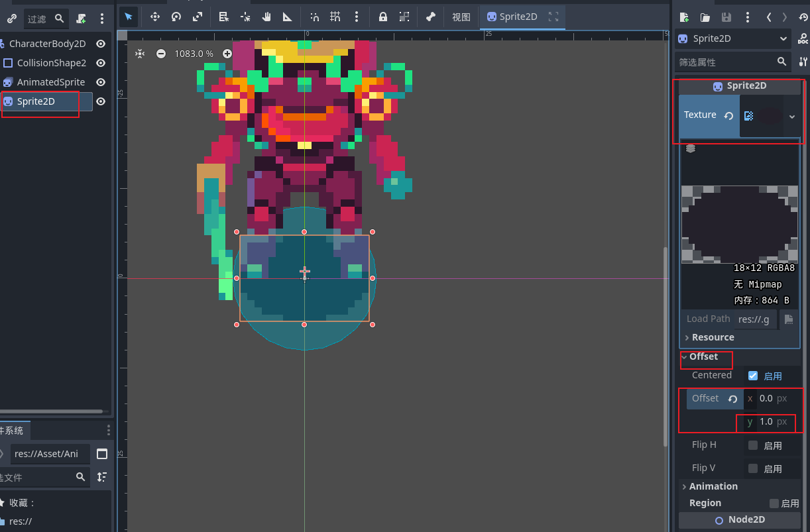
Task: Attach a script using the scroll-plus icon
Action: [81, 19]
